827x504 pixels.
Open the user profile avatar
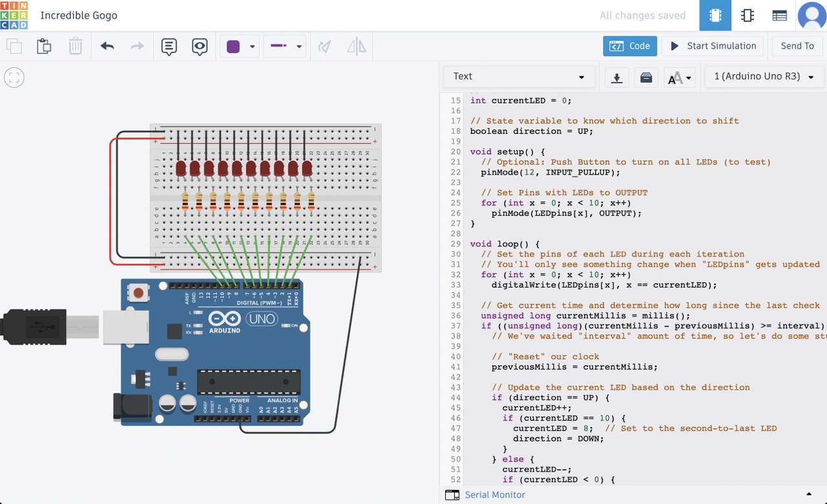[811, 16]
